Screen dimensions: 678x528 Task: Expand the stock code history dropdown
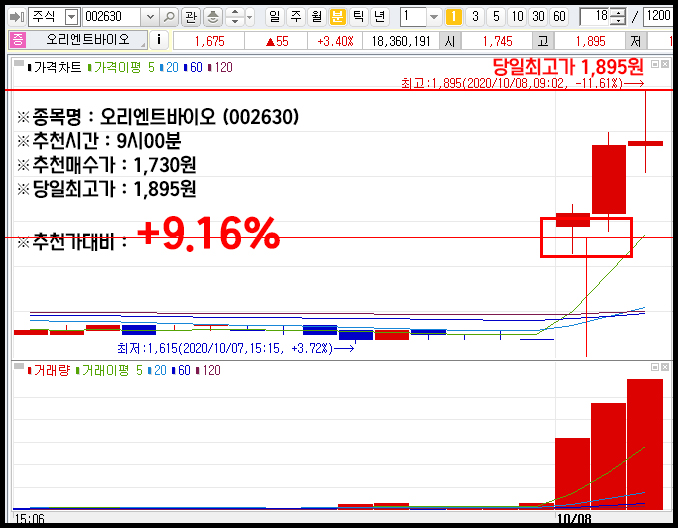point(150,17)
